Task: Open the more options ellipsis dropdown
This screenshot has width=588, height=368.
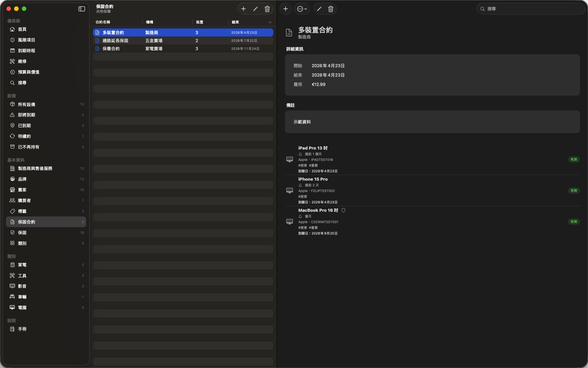Action: click(x=302, y=9)
